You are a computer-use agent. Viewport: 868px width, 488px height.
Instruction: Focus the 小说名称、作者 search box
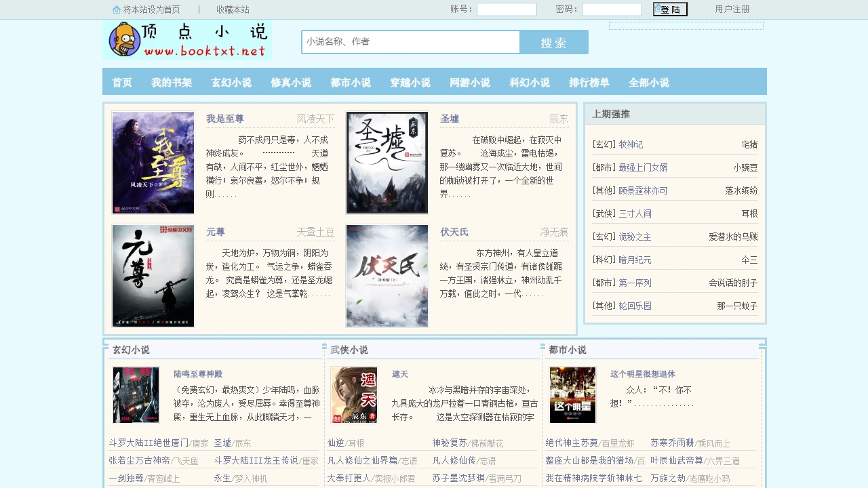[411, 42]
